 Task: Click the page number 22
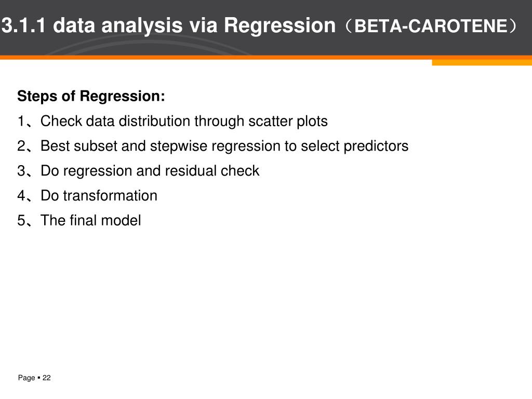47,378
